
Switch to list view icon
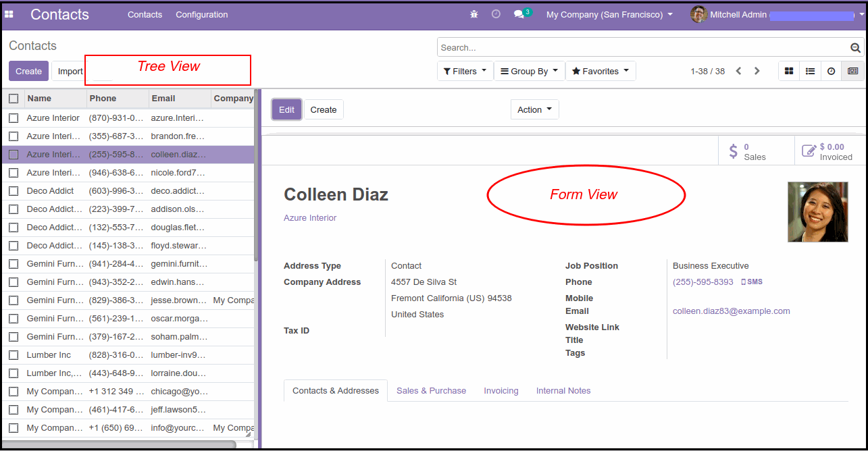[x=810, y=71]
